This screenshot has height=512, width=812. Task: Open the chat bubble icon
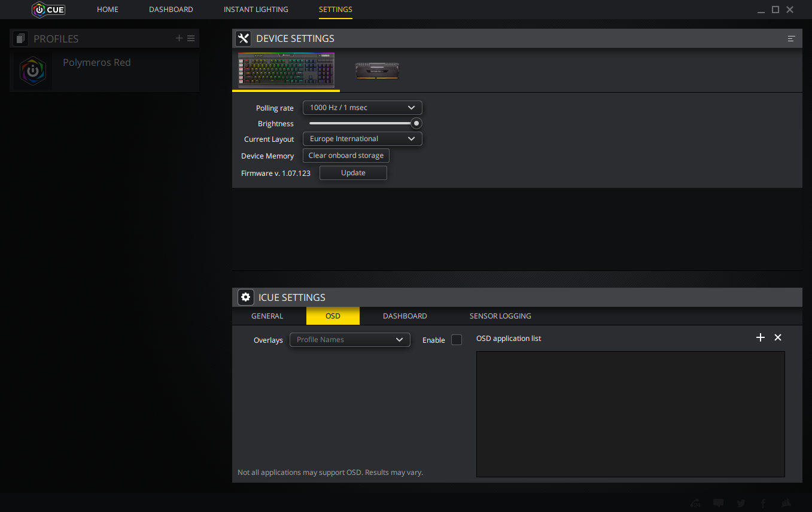[719, 503]
